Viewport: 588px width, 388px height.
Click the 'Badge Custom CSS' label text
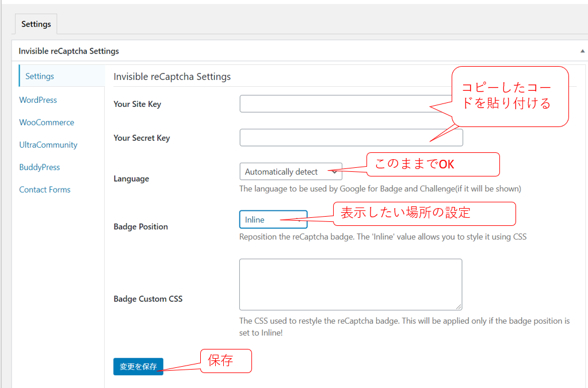(x=148, y=299)
